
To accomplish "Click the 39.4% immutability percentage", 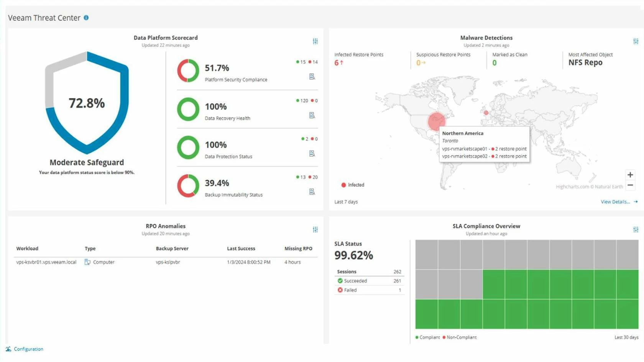I will coord(217,183).
